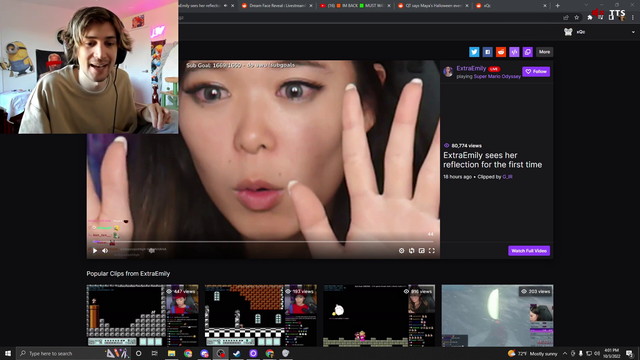Share clip on Reddit icon

(x=501, y=52)
